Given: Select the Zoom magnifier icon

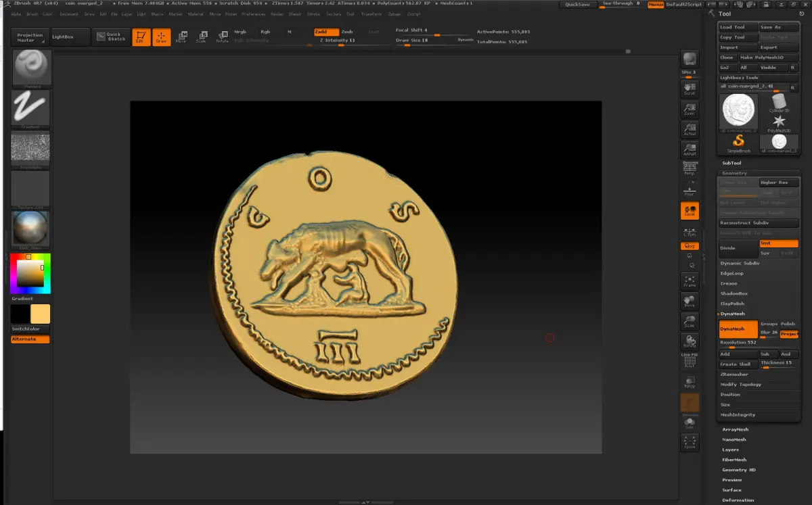Looking at the screenshot, I should (690, 110).
